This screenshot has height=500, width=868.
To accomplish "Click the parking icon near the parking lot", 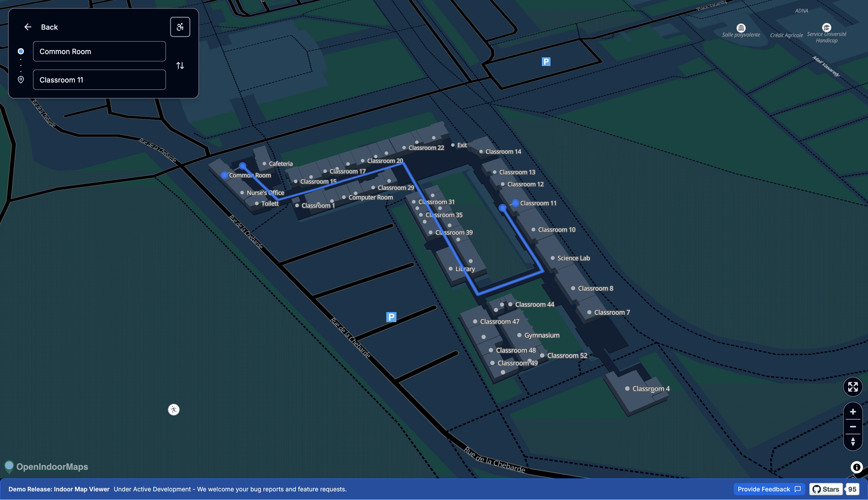I will point(391,316).
